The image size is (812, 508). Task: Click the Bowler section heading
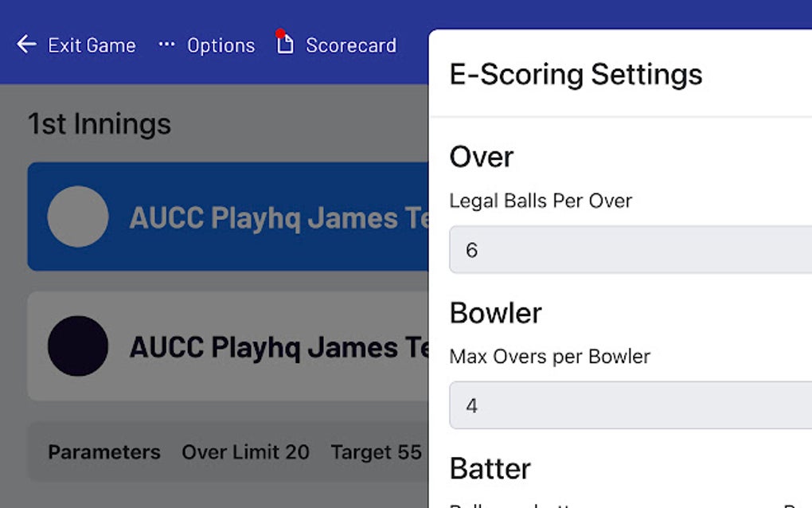(496, 313)
